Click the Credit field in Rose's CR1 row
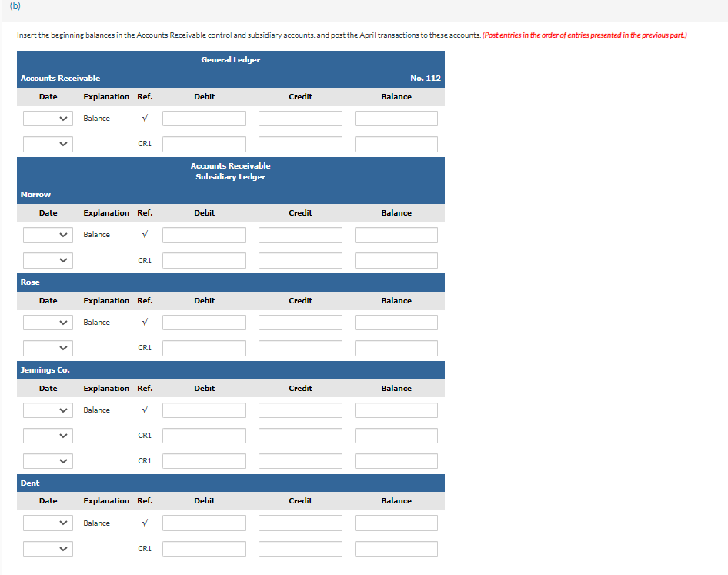 (300, 348)
